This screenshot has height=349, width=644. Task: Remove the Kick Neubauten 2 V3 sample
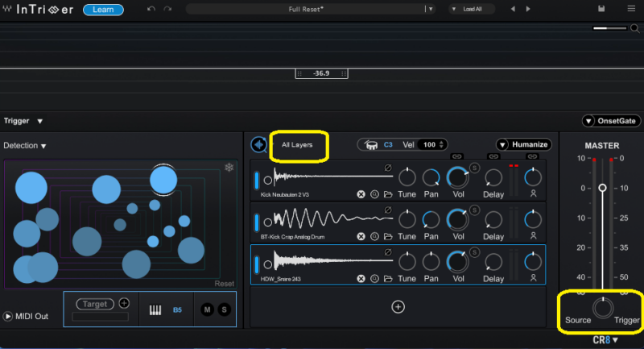click(361, 194)
